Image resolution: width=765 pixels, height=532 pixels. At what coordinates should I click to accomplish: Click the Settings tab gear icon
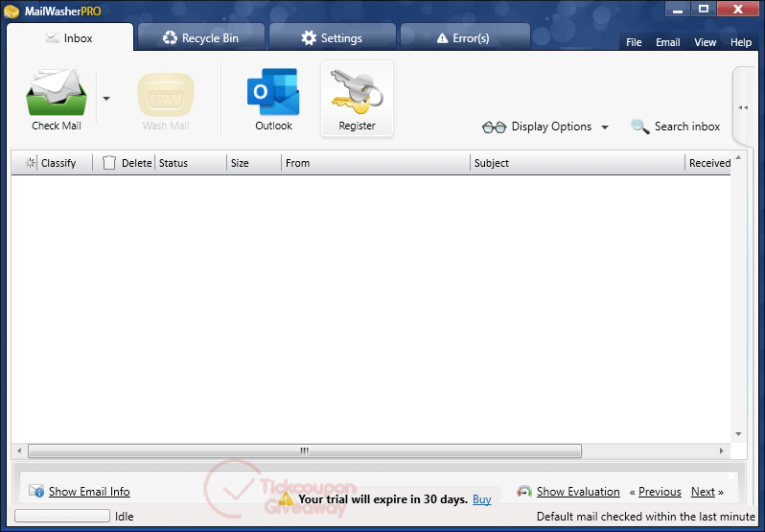click(x=309, y=38)
